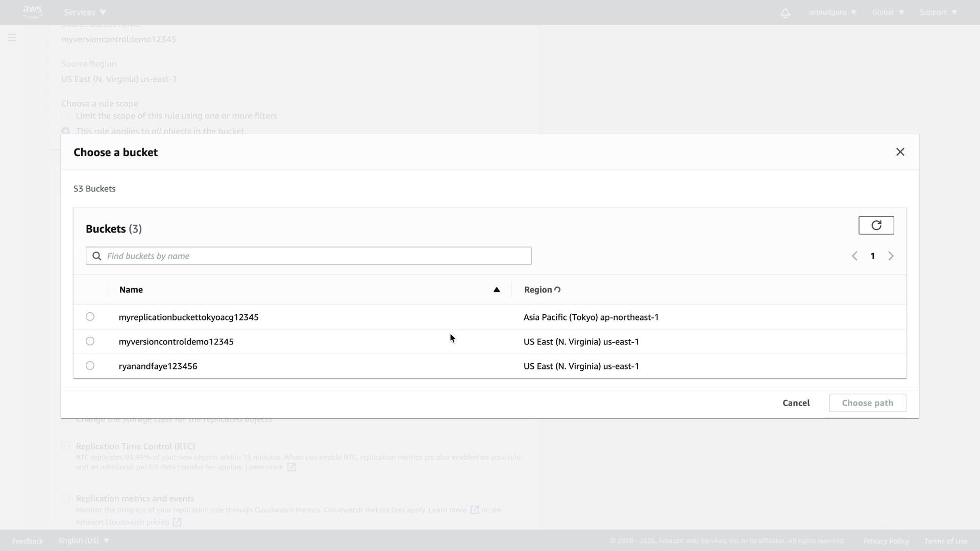Open the hamburger side navigation menu

(x=12, y=38)
